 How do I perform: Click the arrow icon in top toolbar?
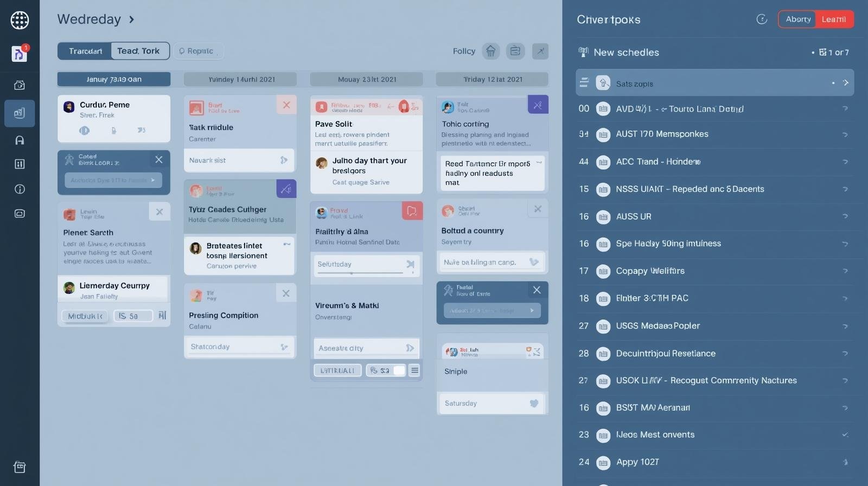pos(540,51)
